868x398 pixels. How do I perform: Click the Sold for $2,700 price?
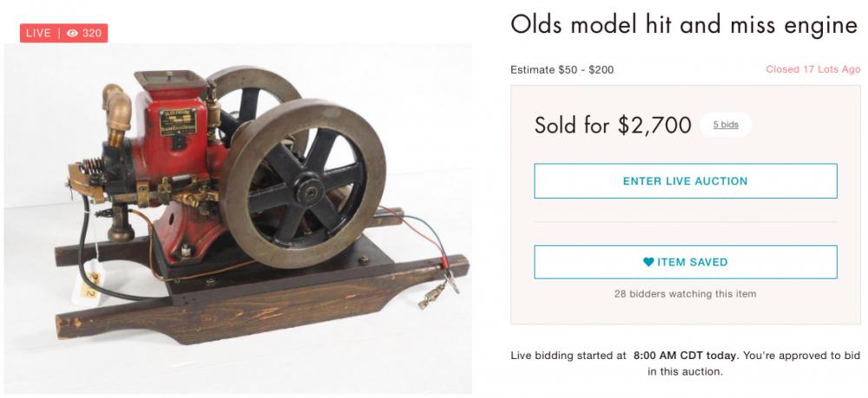pos(613,125)
